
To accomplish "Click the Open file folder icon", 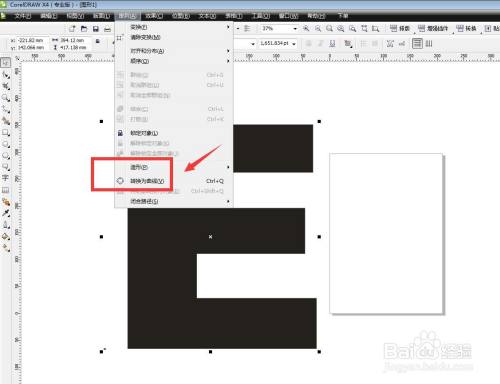I will pos(84,29).
